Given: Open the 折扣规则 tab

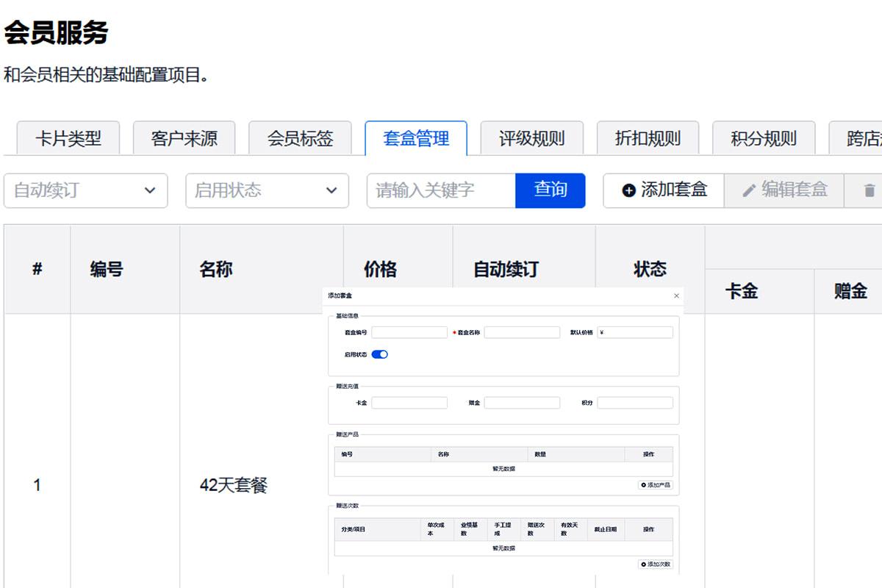Looking at the screenshot, I should click(648, 138).
